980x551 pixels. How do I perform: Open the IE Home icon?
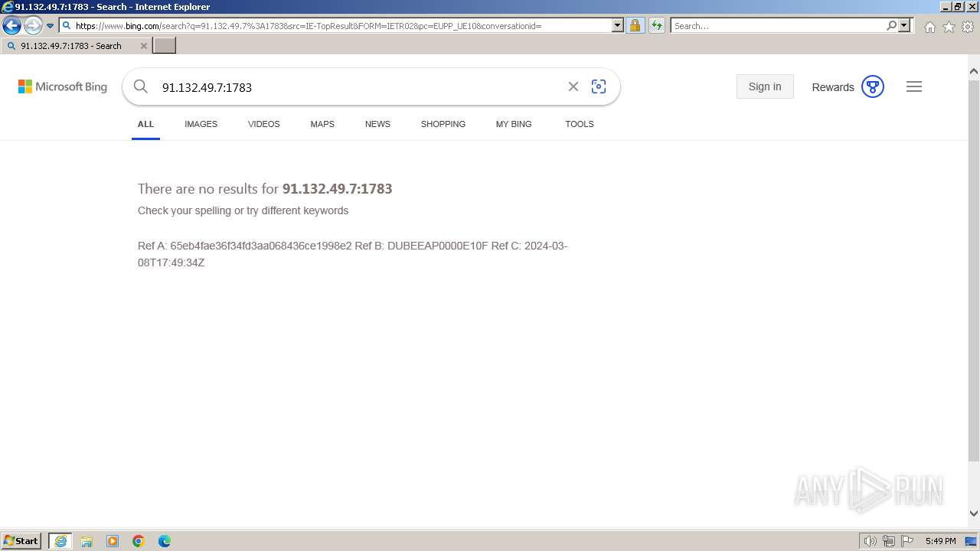click(x=929, y=27)
